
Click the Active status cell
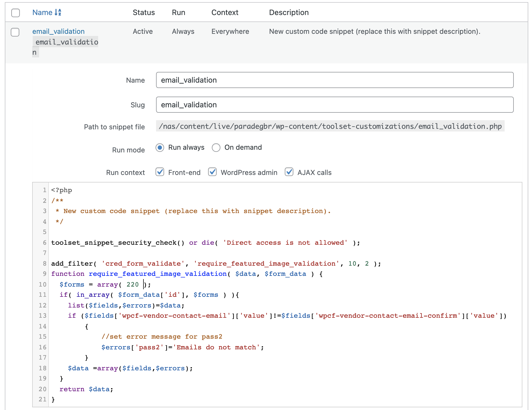(x=143, y=31)
